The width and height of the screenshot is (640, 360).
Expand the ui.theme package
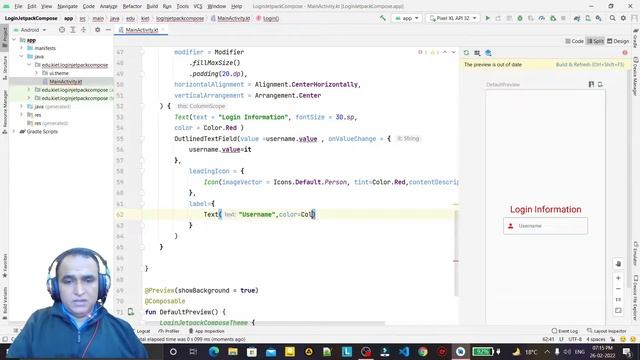[37, 73]
